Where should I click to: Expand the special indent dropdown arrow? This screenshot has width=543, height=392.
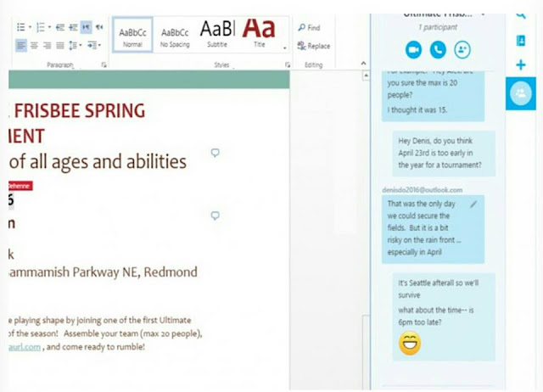pyautogui.click(x=100, y=45)
